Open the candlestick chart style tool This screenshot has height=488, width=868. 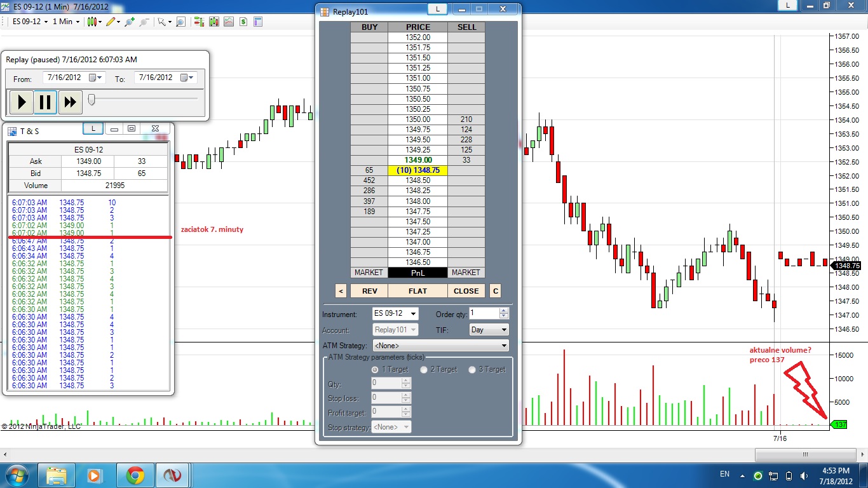pos(92,22)
